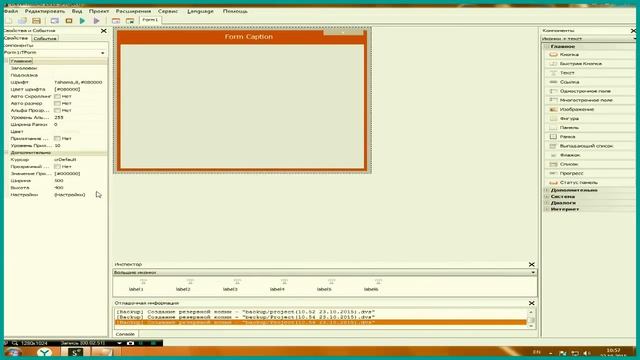Collapse the Главное component group
Image resolution: width=640 pixels, height=360 pixels.
(x=547, y=47)
